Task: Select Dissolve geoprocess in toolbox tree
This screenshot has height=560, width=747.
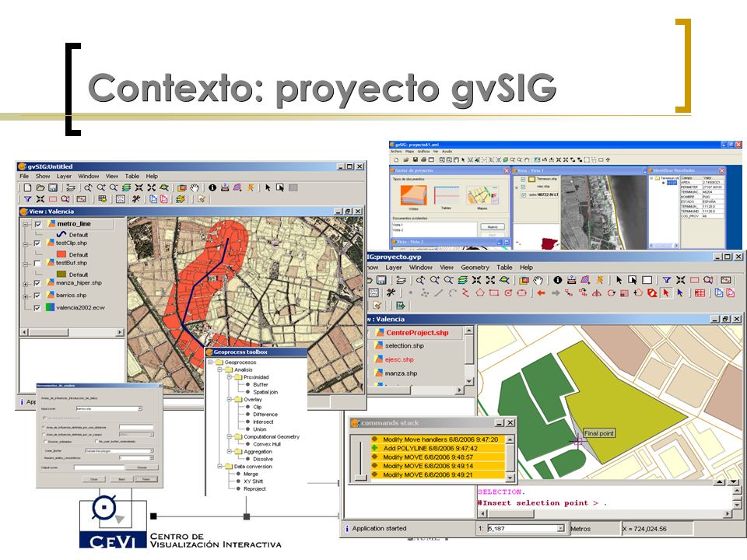Action: pyautogui.click(x=263, y=460)
